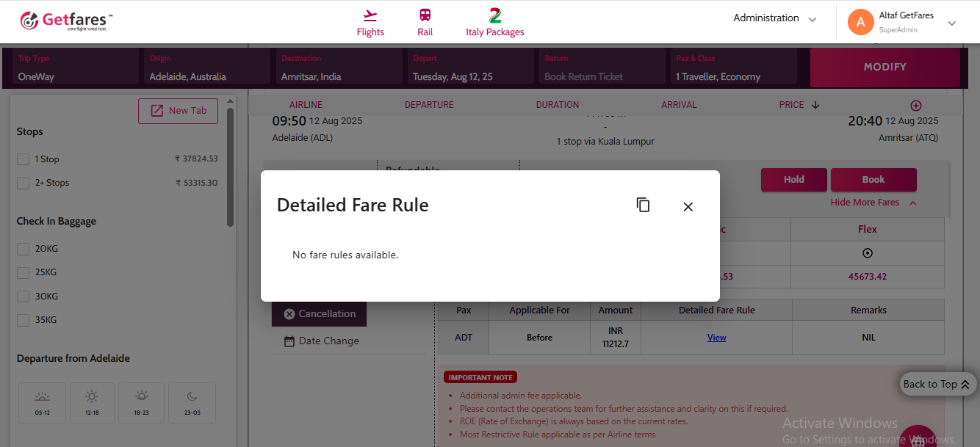Enable the 20KG check-in baggage filter
980x447 pixels.
[x=24, y=249]
